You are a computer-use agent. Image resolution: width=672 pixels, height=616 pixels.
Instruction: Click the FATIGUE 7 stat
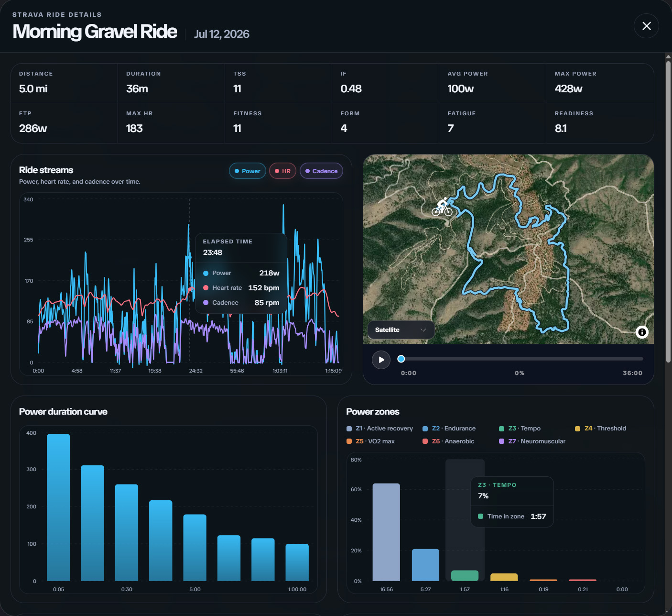tap(492, 123)
